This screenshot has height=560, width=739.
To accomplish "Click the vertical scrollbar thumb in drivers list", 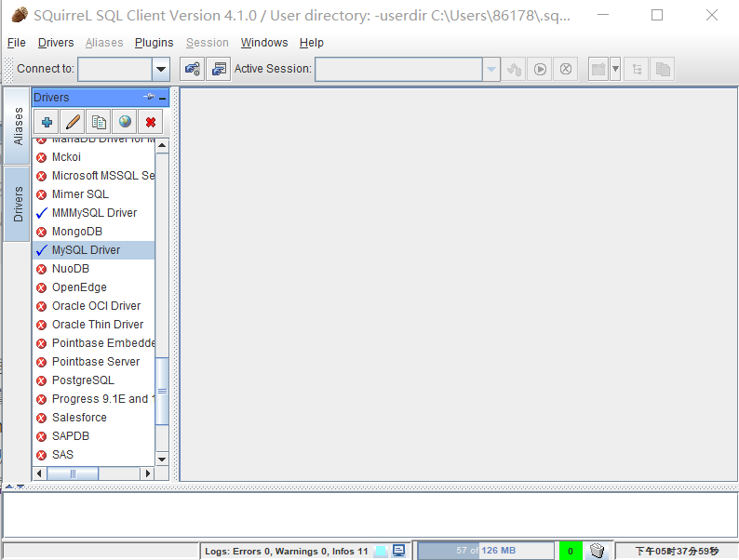I will (x=162, y=392).
